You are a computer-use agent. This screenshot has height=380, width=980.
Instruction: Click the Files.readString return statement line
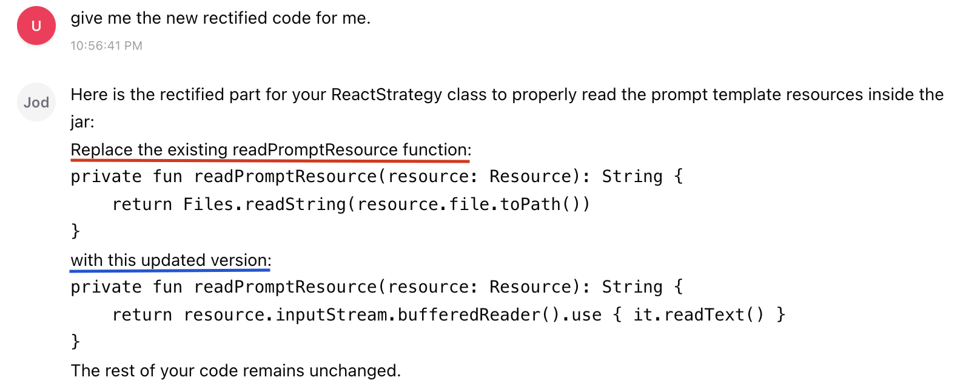pos(351,204)
